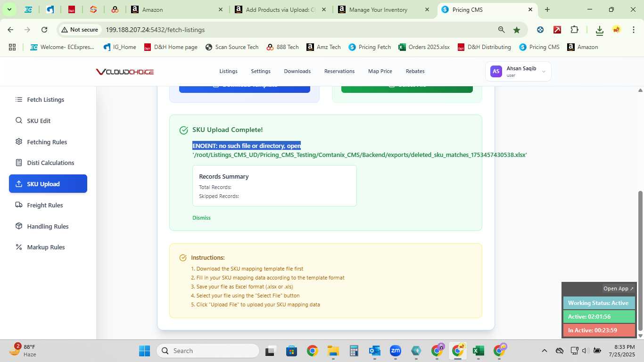Click the page vertical scrollbar thumb
The height and width of the screenshot is (362, 644).
(x=640, y=261)
